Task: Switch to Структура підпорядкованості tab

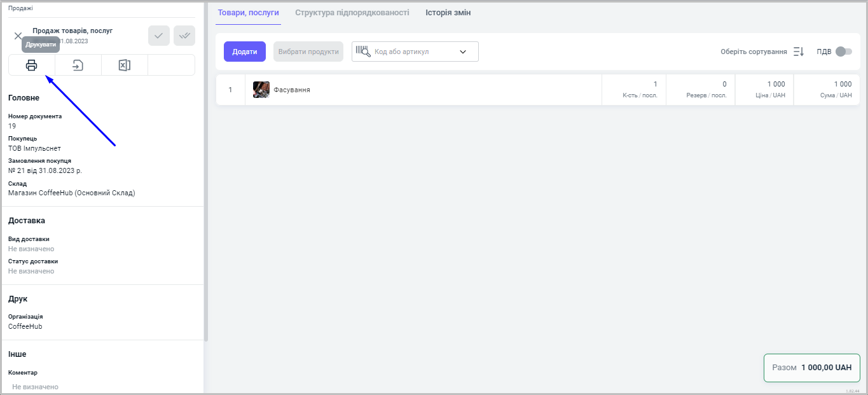Action: point(352,13)
